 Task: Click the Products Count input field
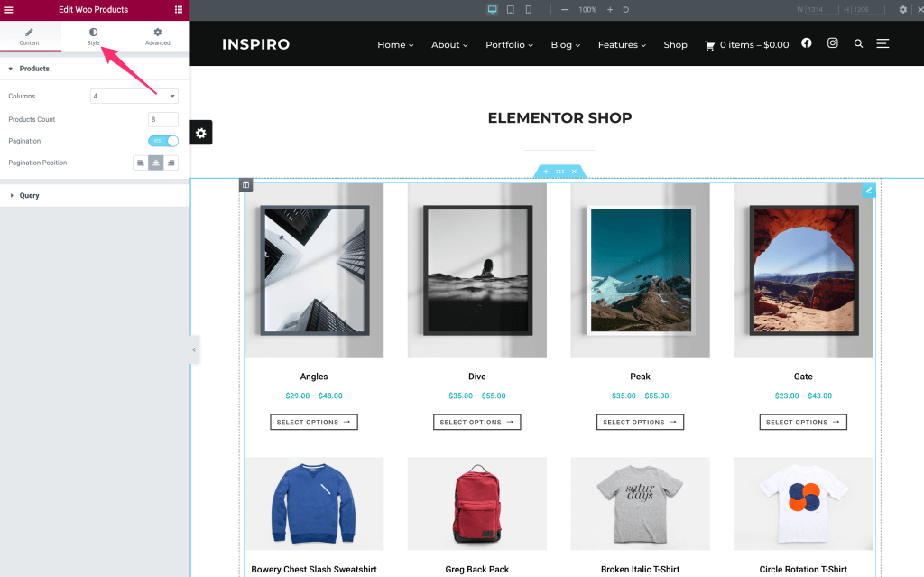pos(163,119)
